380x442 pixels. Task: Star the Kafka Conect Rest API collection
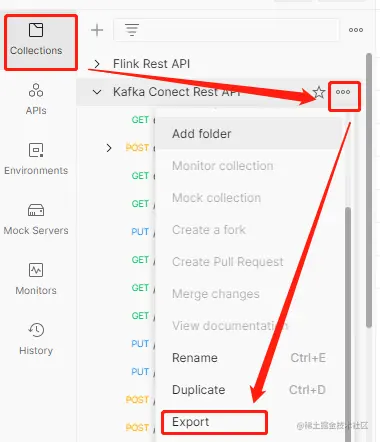(x=319, y=92)
